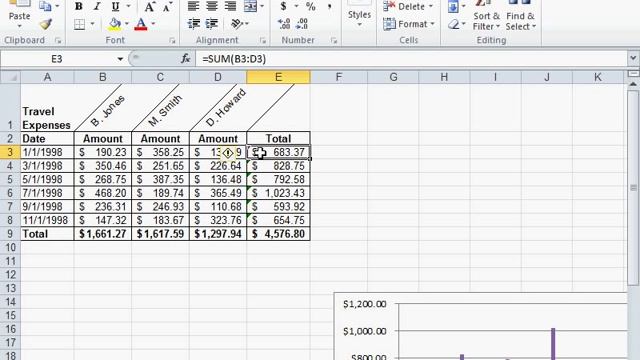The width and height of the screenshot is (640, 360).
Task: Apply Comma Style
Action: [329, 6]
